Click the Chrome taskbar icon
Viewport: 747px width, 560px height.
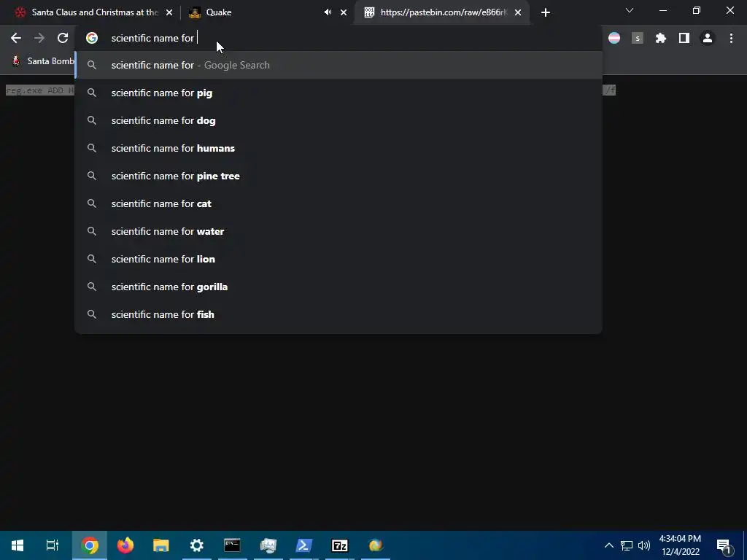point(90,545)
